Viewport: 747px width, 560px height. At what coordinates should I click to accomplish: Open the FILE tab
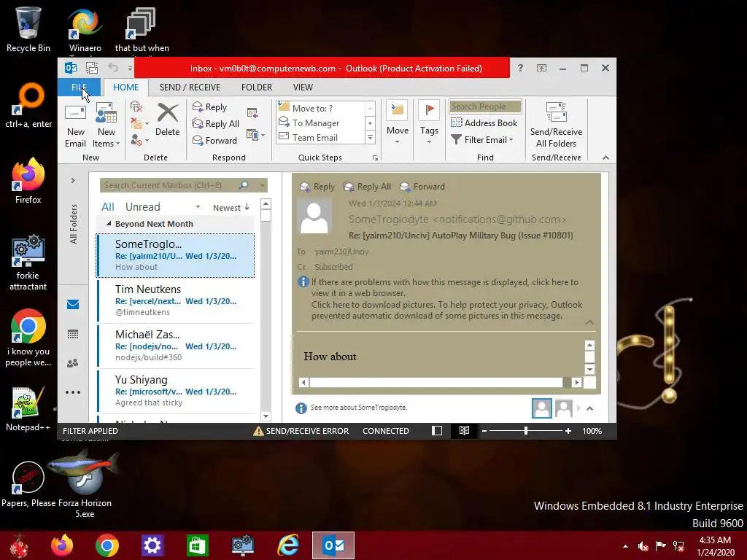pos(79,87)
